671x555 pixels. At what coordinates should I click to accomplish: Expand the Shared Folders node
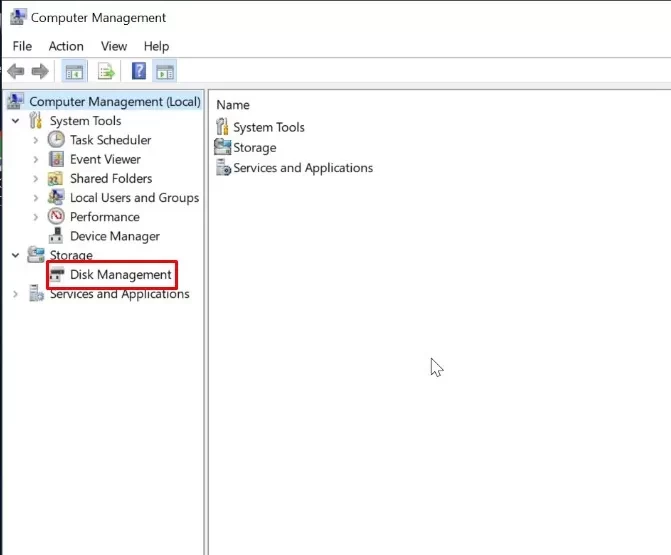[36, 178]
